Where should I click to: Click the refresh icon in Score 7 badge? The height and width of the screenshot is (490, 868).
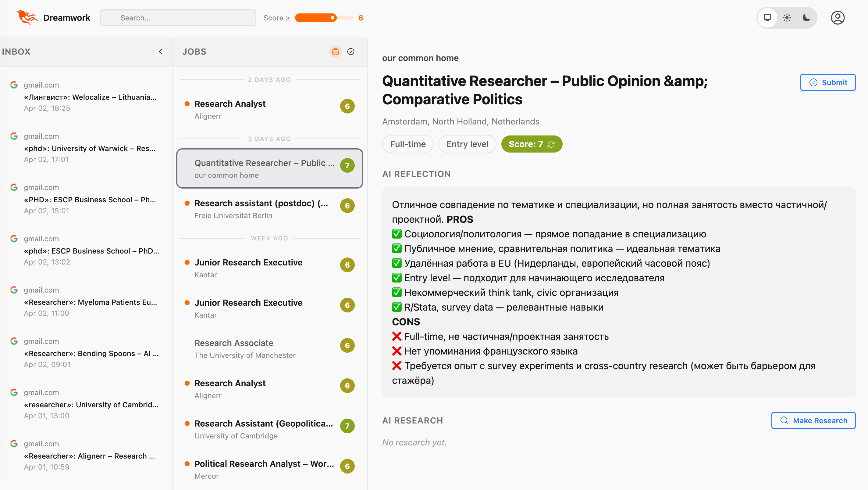551,144
